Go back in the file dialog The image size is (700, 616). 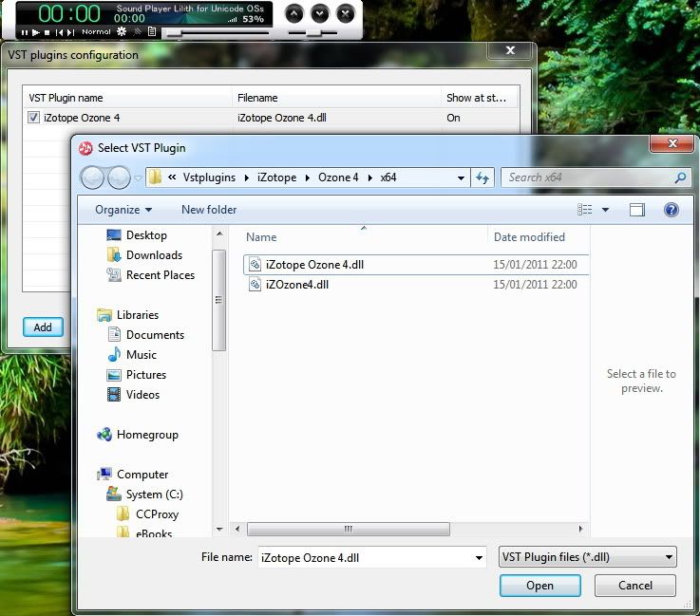pos(92,177)
